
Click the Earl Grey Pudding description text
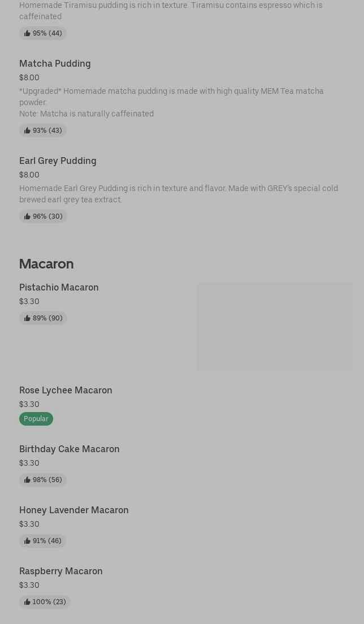[x=179, y=194]
